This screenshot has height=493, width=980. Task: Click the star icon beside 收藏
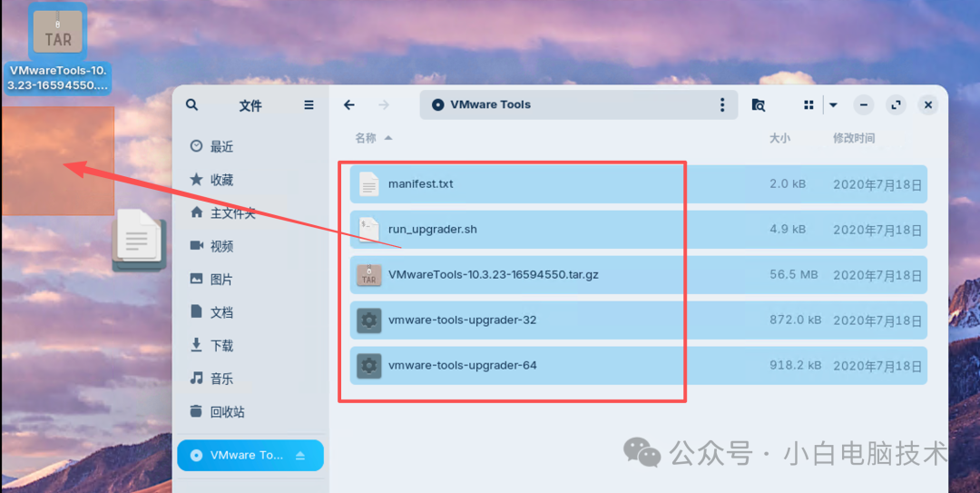pos(196,180)
